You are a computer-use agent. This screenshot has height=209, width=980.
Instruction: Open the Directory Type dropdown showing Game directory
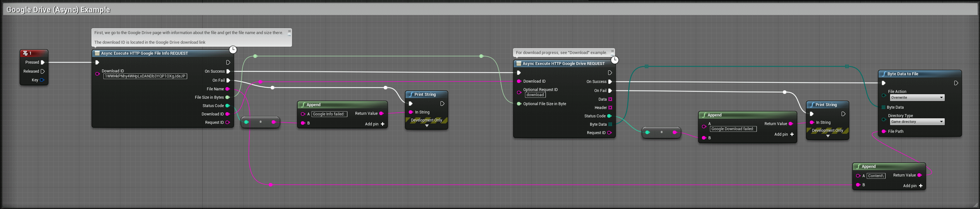coord(917,122)
